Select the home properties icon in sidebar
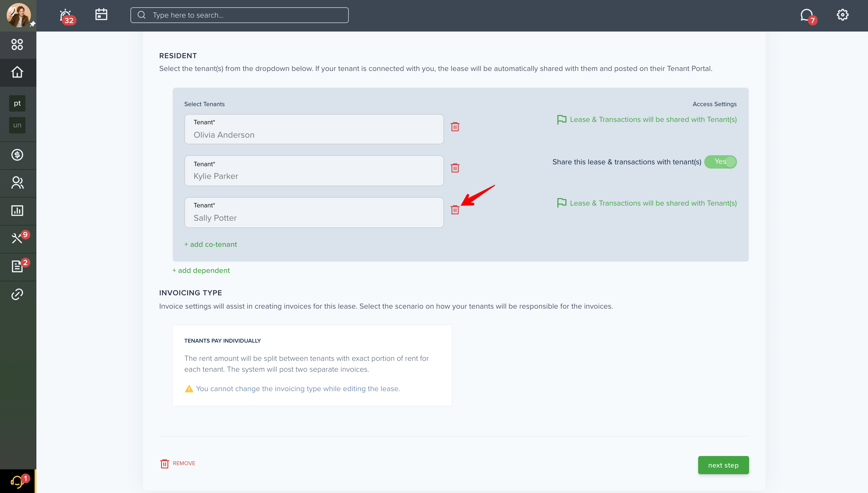 (x=17, y=72)
